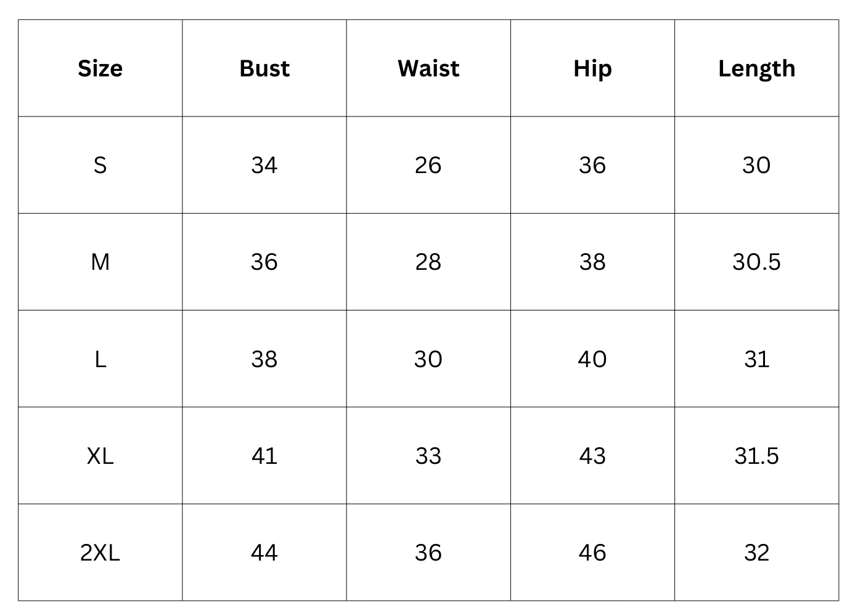The width and height of the screenshot is (863, 616).
Task: Select the waist value for size M
Action: [428, 262]
